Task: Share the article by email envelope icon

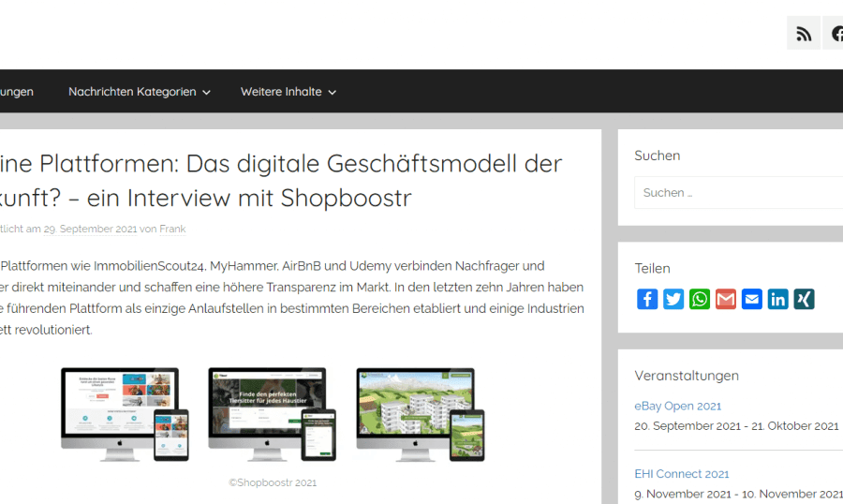Action: [x=751, y=299]
